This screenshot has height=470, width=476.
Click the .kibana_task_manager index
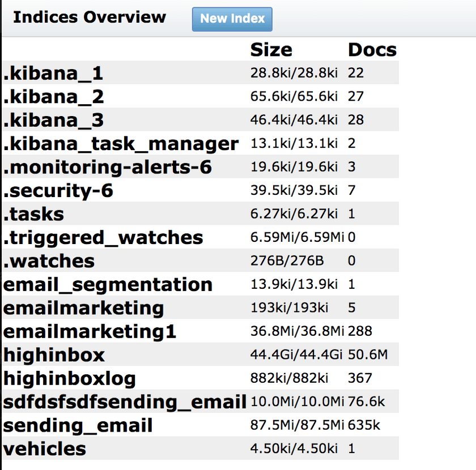(x=121, y=144)
